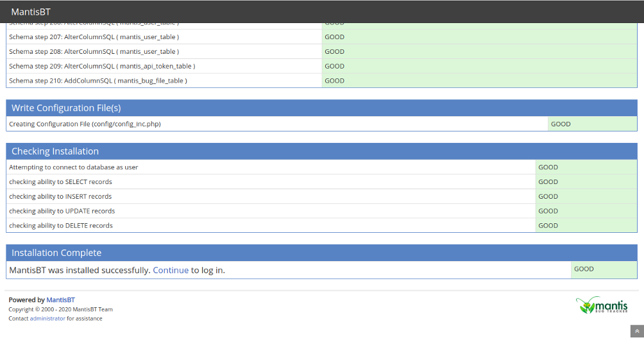This screenshot has height=338, width=644.
Task: Select 'Attempting to connect to database as user'
Action: [74, 167]
